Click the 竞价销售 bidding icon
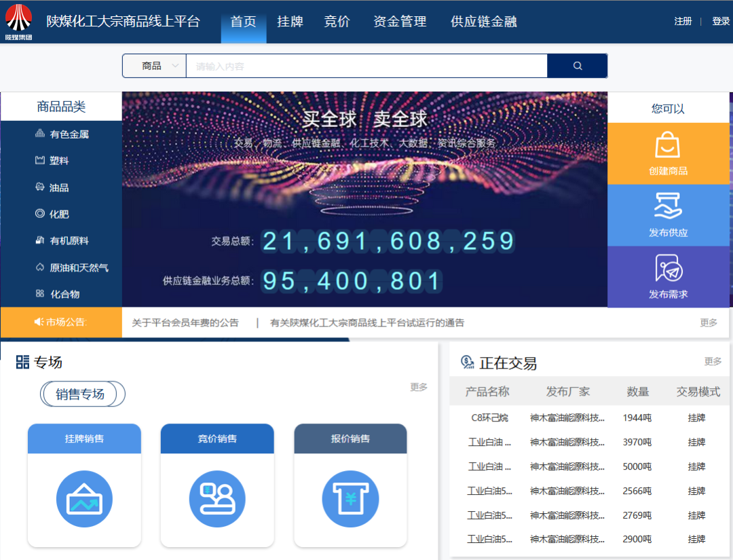Image resolution: width=733 pixels, height=560 pixels. [217, 499]
